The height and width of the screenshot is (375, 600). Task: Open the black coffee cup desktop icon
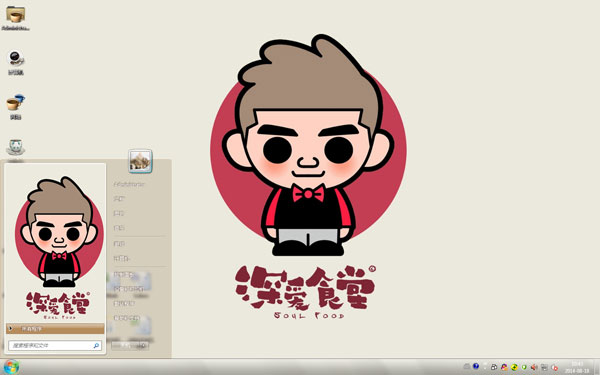(16, 59)
